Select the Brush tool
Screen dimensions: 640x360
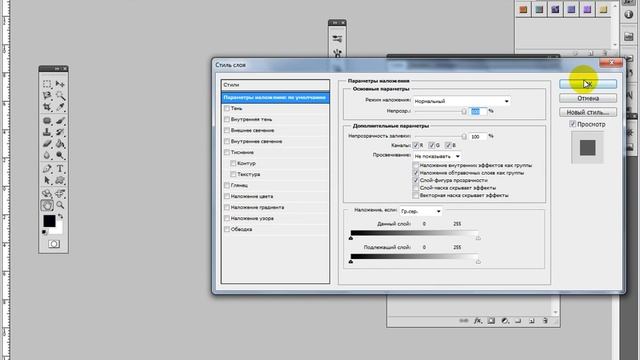(x=60, y=121)
